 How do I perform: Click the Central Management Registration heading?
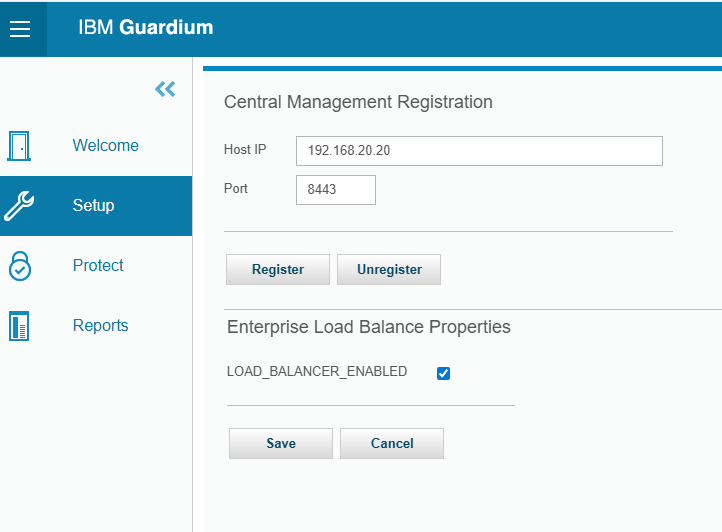[358, 102]
